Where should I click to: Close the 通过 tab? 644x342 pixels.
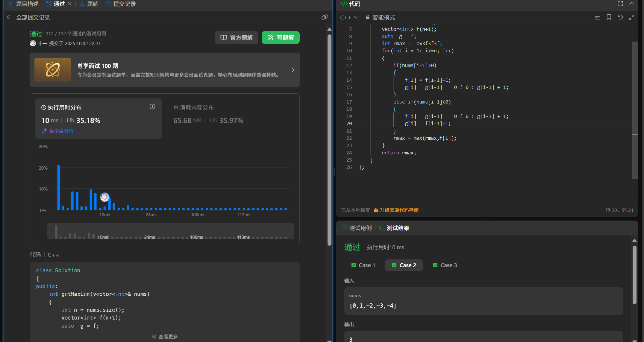[x=70, y=4]
